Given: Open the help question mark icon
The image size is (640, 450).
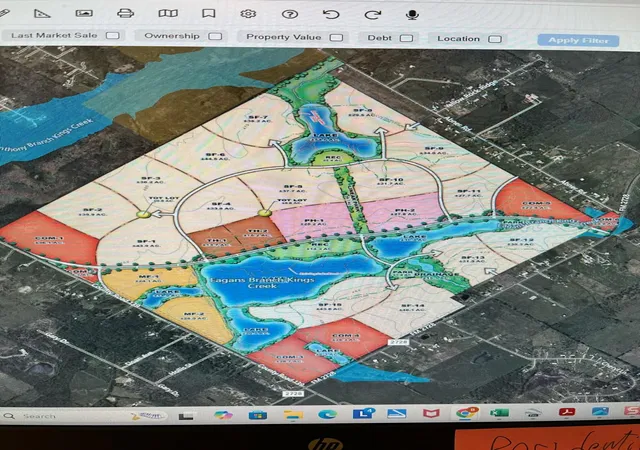Looking at the screenshot, I should (x=290, y=14).
